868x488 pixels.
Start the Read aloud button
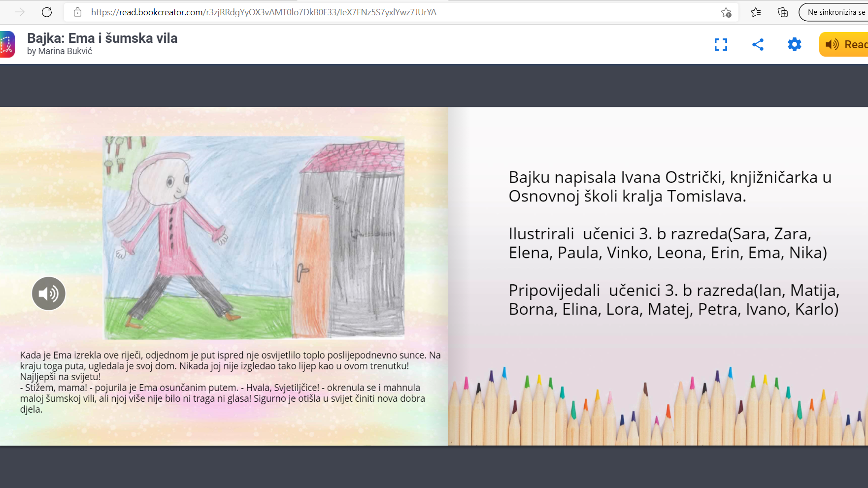pos(844,44)
